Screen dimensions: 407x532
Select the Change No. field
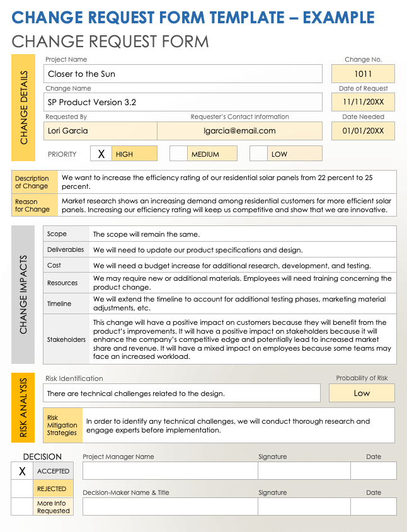pyautogui.click(x=363, y=74)
